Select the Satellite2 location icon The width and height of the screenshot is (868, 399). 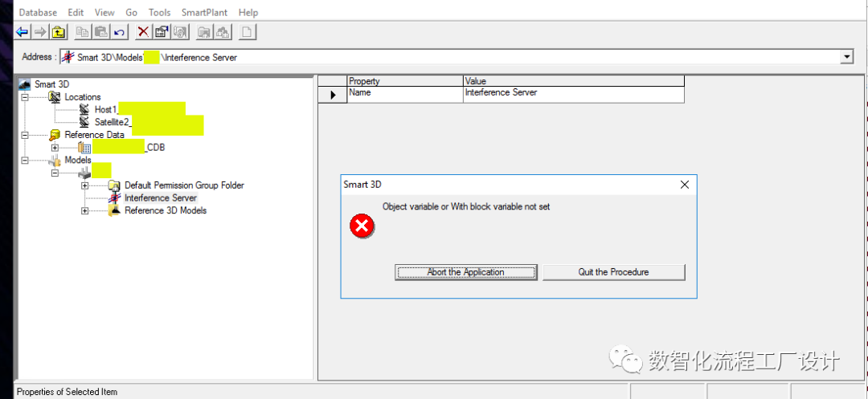pyautogui.click(x=84, y=121)
